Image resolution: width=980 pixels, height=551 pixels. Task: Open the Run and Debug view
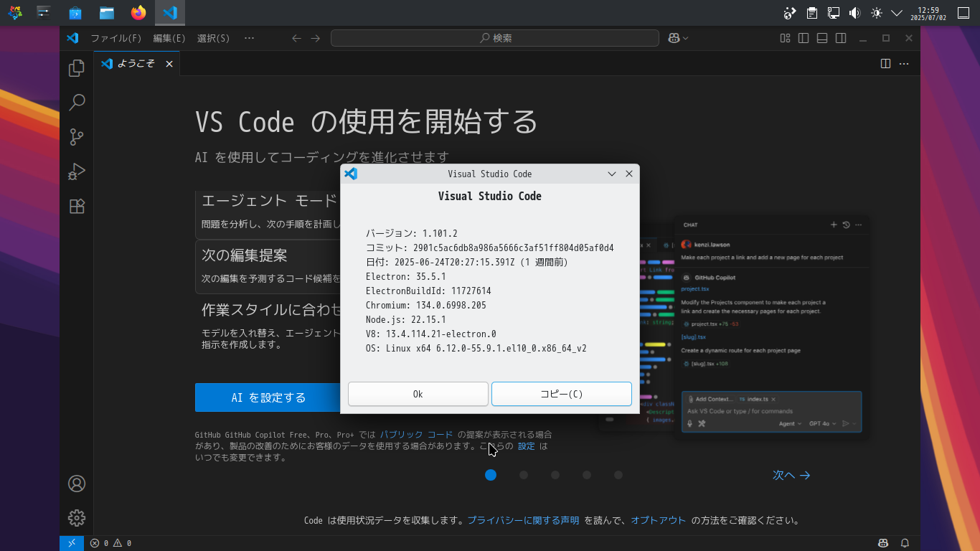77,171
